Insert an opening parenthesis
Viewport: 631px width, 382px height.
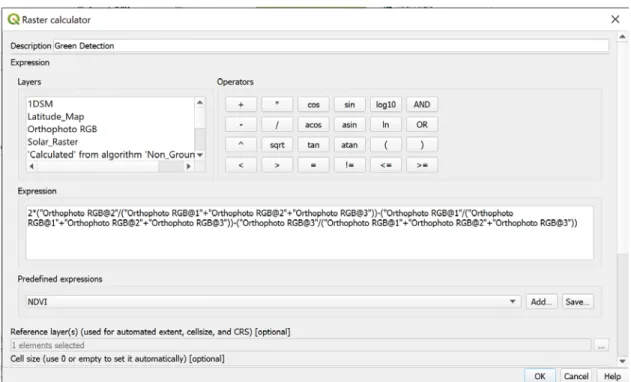[386, 145]
